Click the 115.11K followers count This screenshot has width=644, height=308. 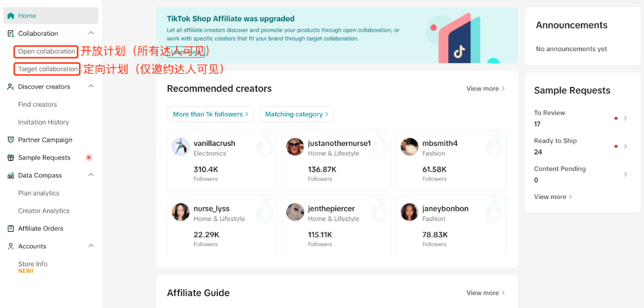tap(320, 235)
